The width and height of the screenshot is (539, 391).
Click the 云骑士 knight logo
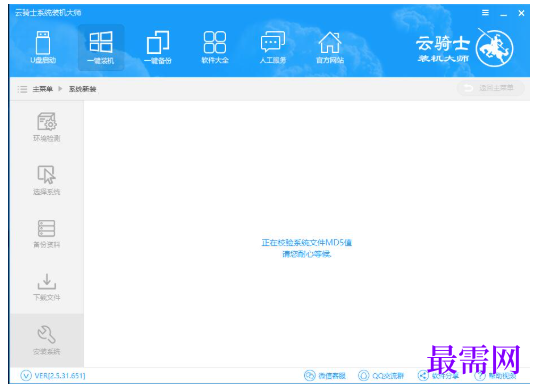[494, 48]
